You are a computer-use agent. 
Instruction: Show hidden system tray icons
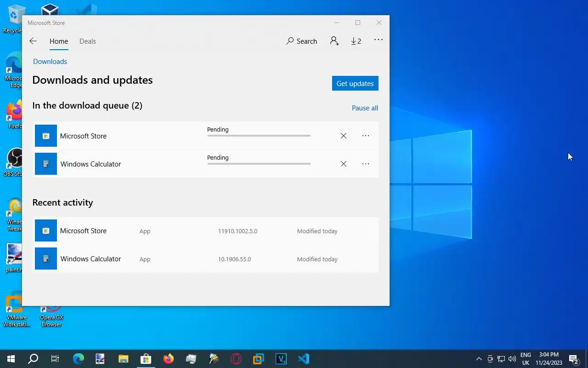point(479,359)
